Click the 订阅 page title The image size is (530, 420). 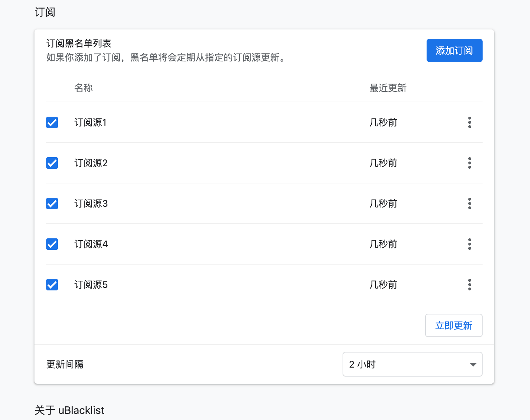click(45, 12)
